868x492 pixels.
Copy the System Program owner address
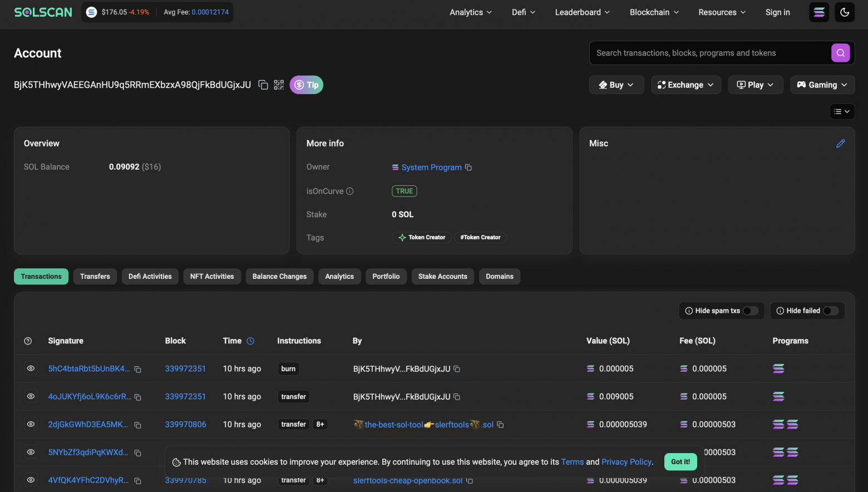pos(468,168)
